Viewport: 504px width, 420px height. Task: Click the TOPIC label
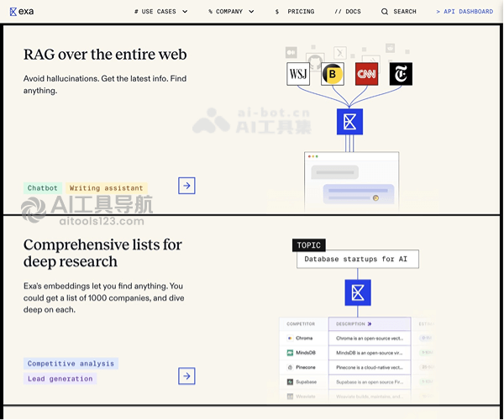point(309,245)
